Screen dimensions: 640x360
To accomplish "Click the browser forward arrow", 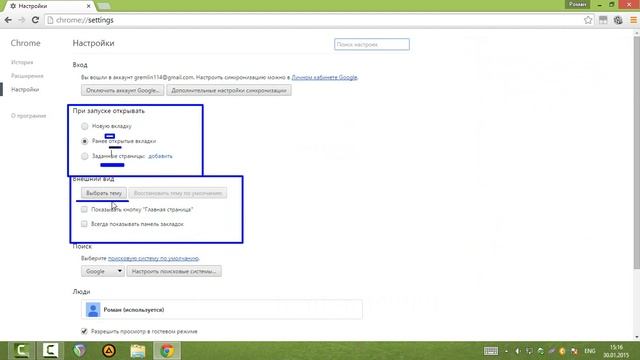I will (x=22, y=20).
